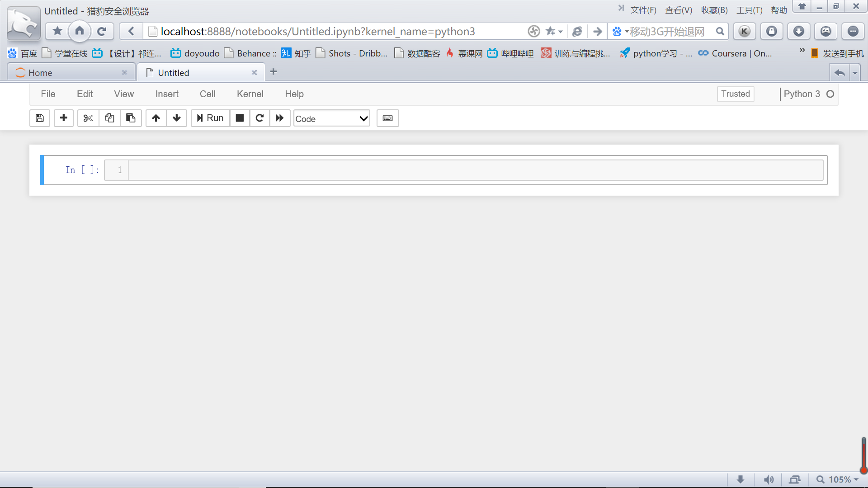Restart and run all fast-forward icon
The width and height of the screenshot is (868, 488).
[280, 118]
